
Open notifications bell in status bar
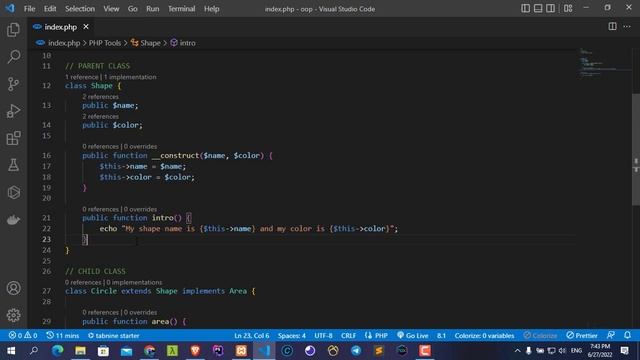[627, 336]
